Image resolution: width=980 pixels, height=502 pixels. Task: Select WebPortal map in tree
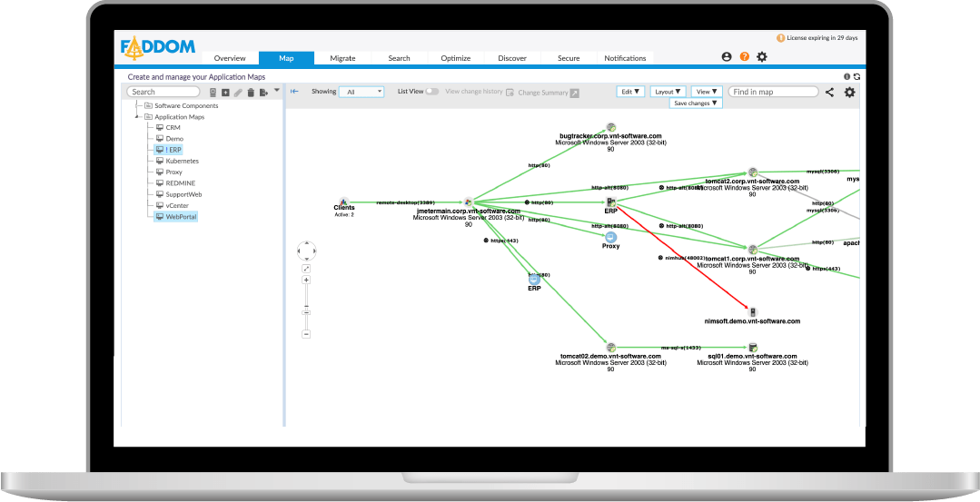176,217
